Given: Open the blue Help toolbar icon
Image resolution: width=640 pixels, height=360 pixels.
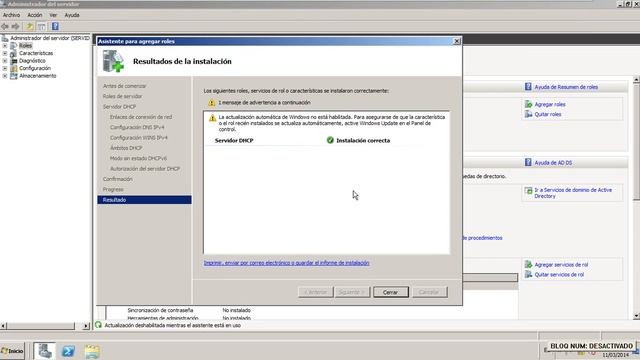Looking at the screenshot, I should coord(55,27).
